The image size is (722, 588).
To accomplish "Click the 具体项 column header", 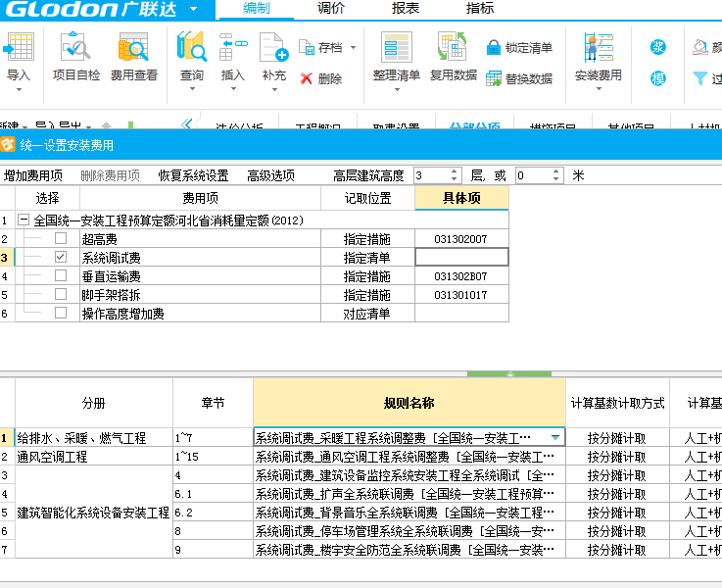I will 461,198.
